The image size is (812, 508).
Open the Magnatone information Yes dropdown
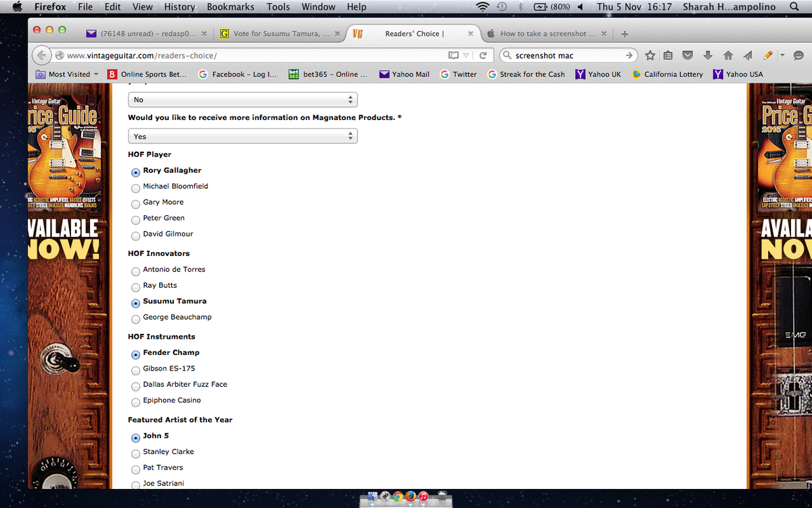pyautogui.click(x=242, y=136)
